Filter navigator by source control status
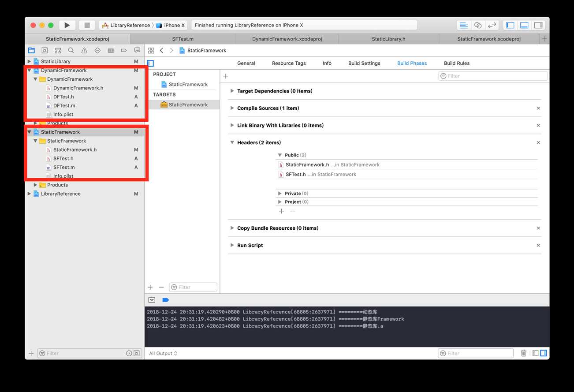Viewport: 574px width, 392px height. click(x=137, y=353)
